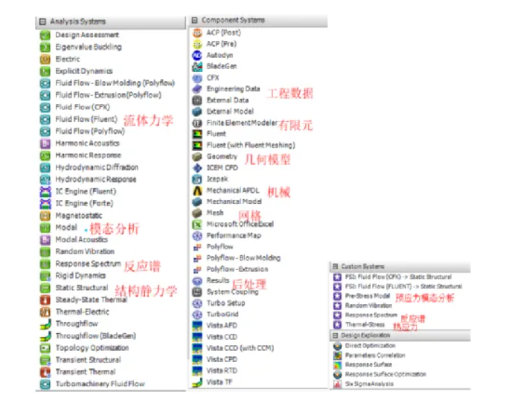Click the Eigenvalue Buckling icon
The width and height of the screenshot is (532, 409).
click(45, 47)
